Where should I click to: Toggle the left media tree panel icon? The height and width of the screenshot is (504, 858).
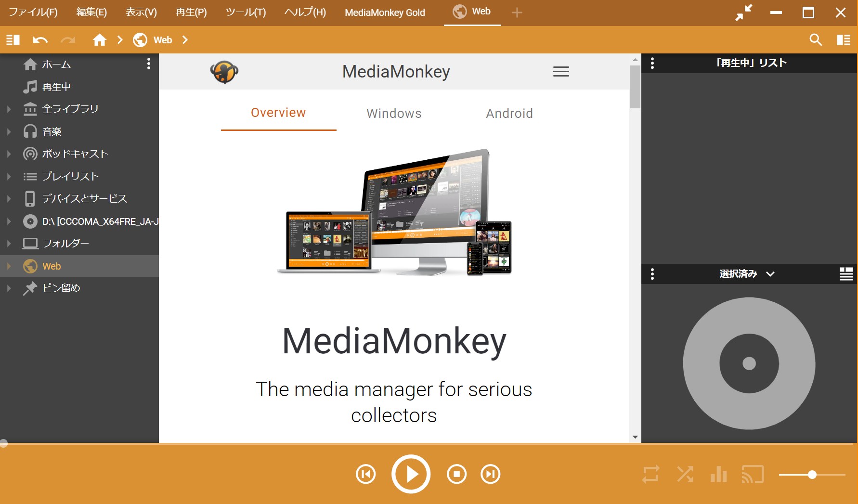(x=13, y=40)
